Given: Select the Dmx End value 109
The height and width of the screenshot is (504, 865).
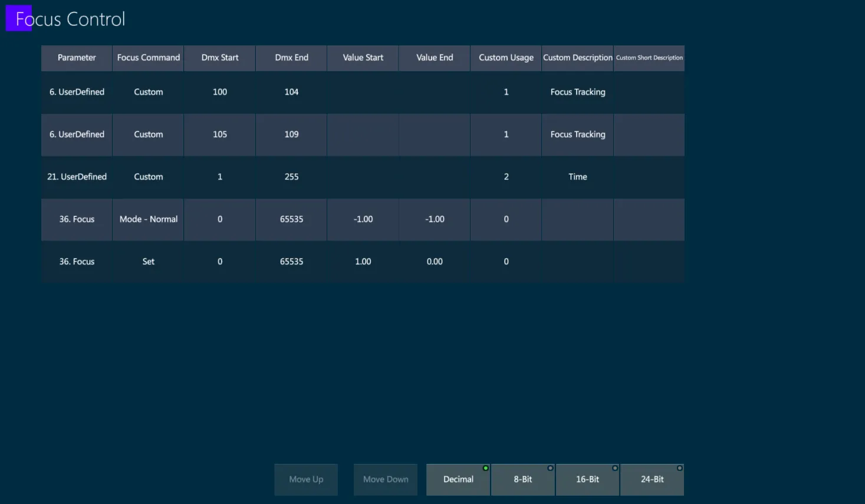Looking at the screenshot, I should (x=291, y=134).
